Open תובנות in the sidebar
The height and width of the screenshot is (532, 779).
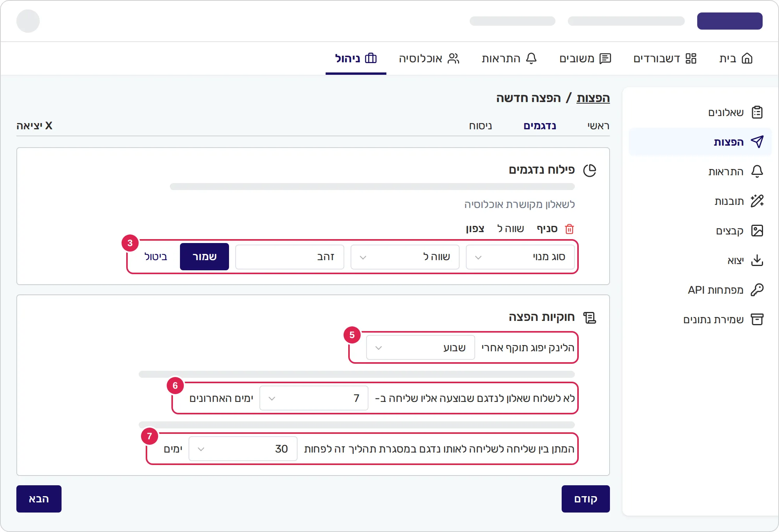click(x=700, y=201)
